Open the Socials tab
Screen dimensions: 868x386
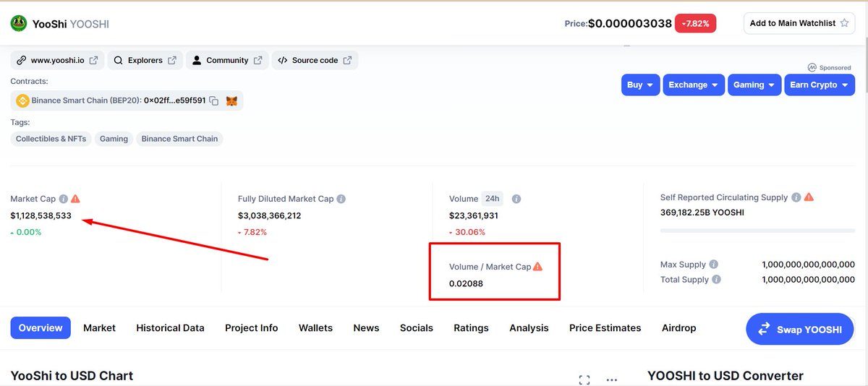417,328
